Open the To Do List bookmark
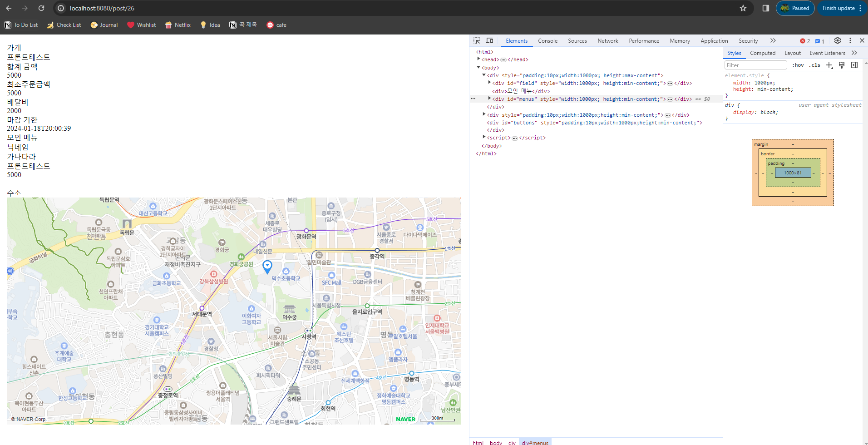Image resolution: width=868 pixels, height=445 pixels. (x=21, y=25)
